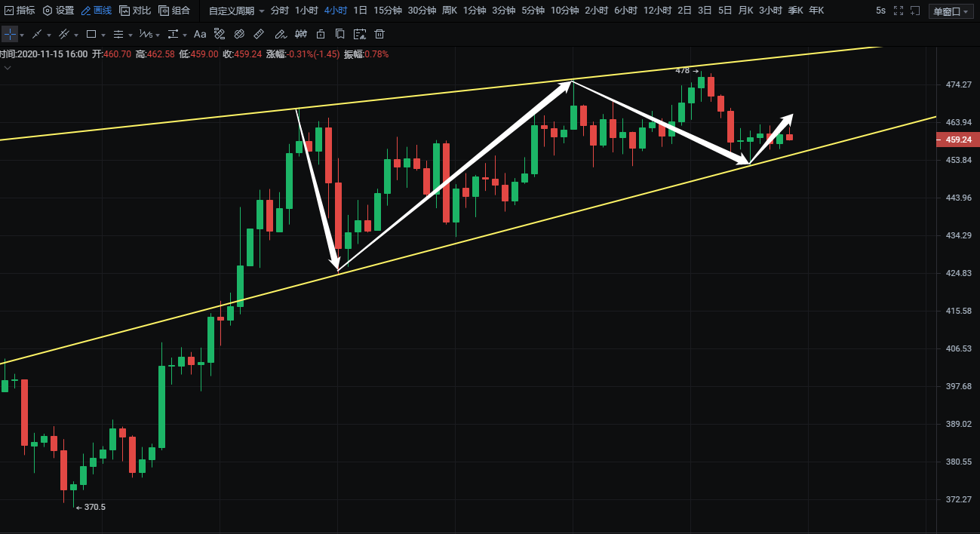This screenshot has width=980, height=534.
Task: Click the lock drawings icon
Action: [321, 35]
